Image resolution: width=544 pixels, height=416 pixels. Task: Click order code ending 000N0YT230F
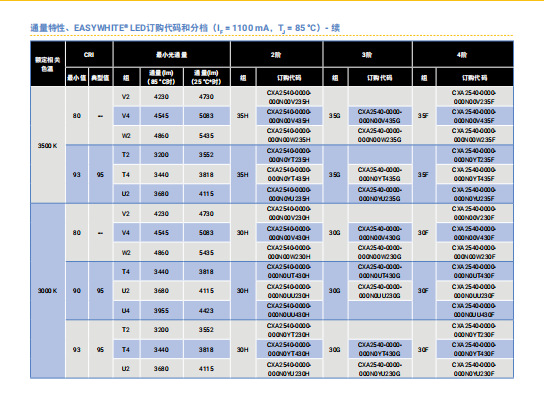pos(474,330)
